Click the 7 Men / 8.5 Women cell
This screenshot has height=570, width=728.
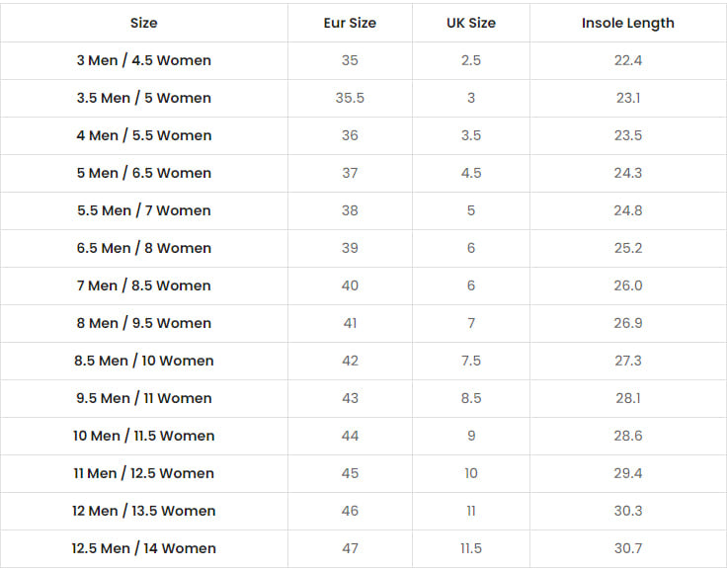pos(144,285)
